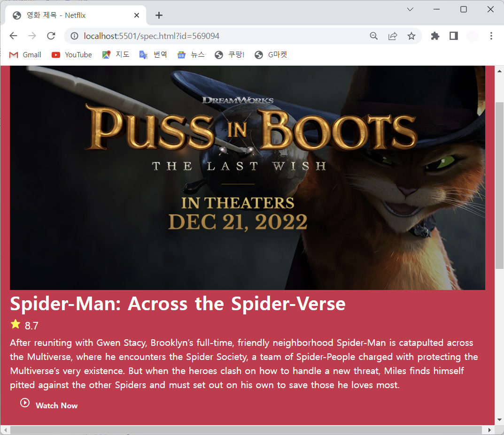Toggle the browser side panel icon
504x435 pixels.
coord(454,36)
